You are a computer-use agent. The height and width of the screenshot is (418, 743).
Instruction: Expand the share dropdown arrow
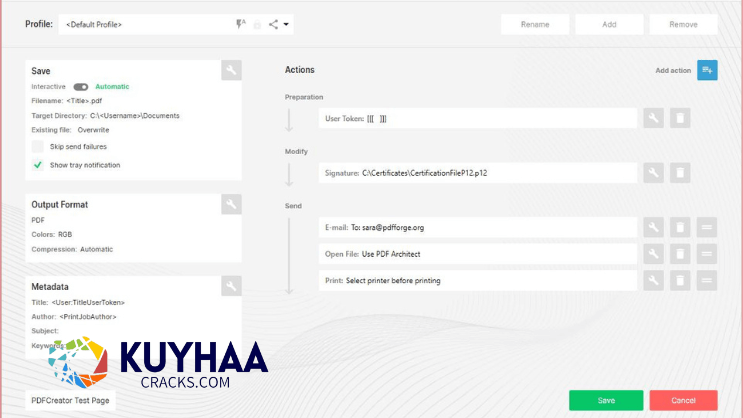(x=286, y=24)
